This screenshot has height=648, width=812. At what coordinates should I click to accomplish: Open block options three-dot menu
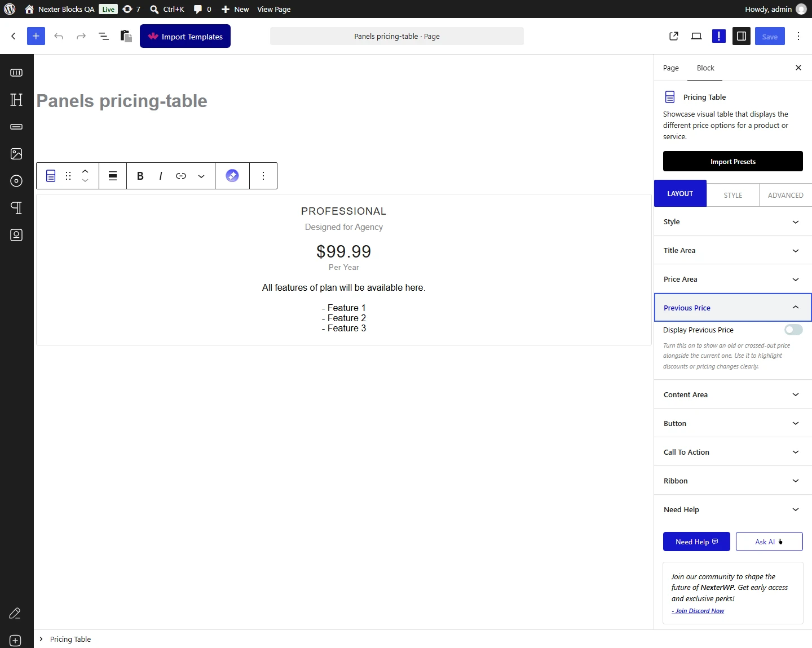point(263,176)
